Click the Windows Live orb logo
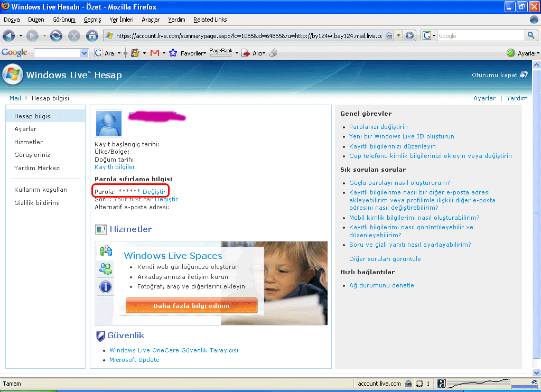Screen dimensions: 541x392 (13, 74)
